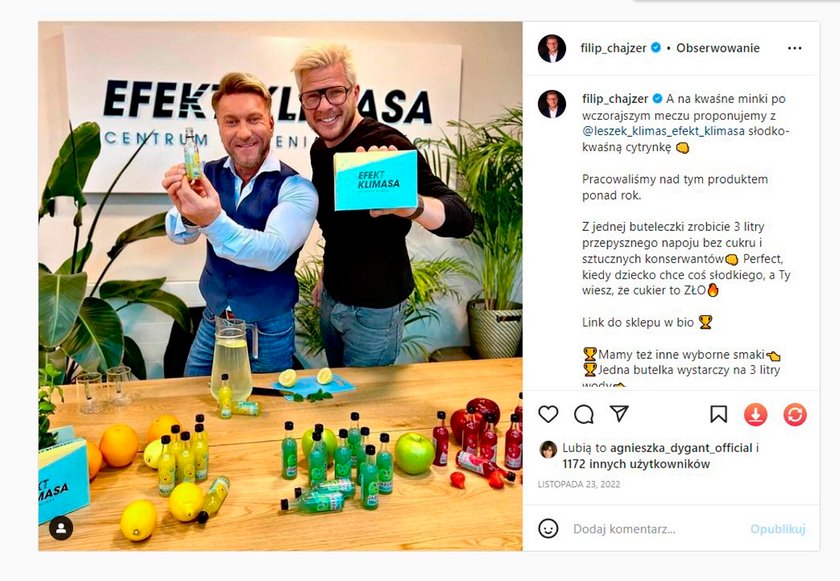Click the Opublikuj publish button

[x=778, y=529]
